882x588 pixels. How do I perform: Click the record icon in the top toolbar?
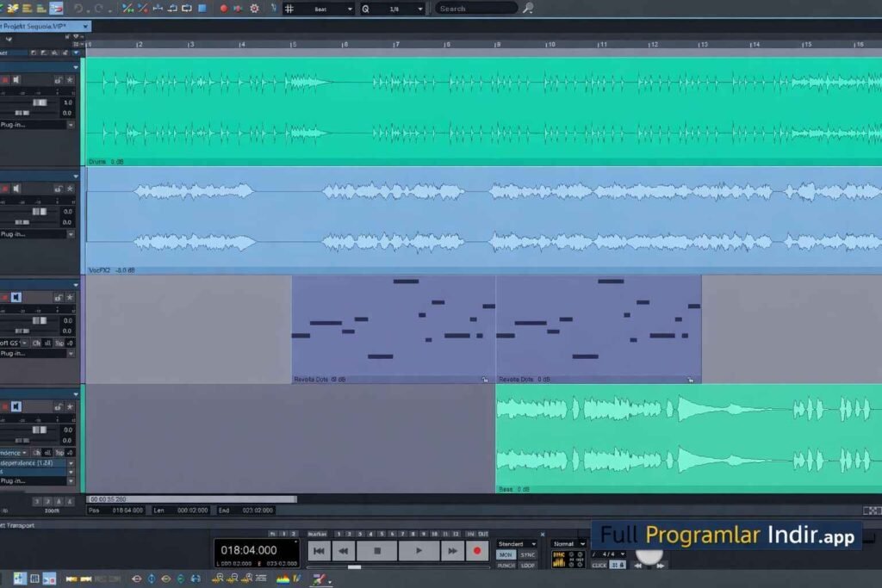pyautogui.click(x=224, y=9)
